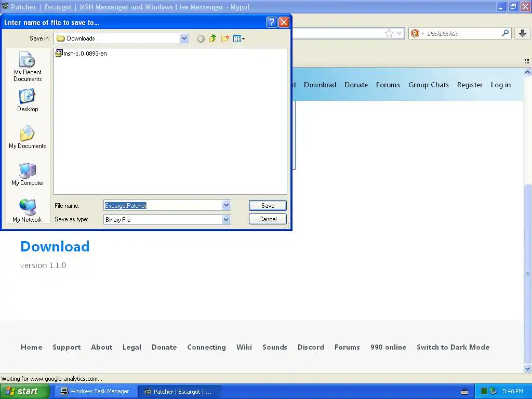532x399 pixels.
Task: Click the DuckDuckGo search field
Action: (x=463, y=33)
